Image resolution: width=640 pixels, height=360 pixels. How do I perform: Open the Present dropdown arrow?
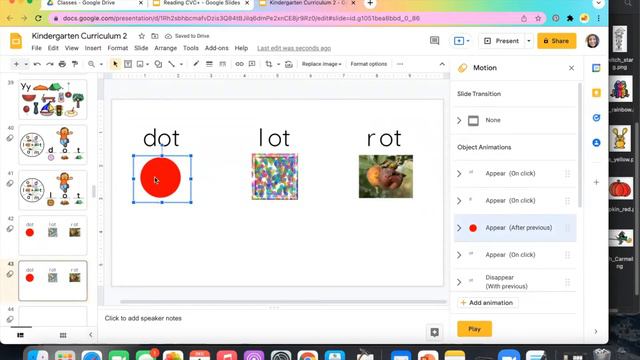coord(529,41)
